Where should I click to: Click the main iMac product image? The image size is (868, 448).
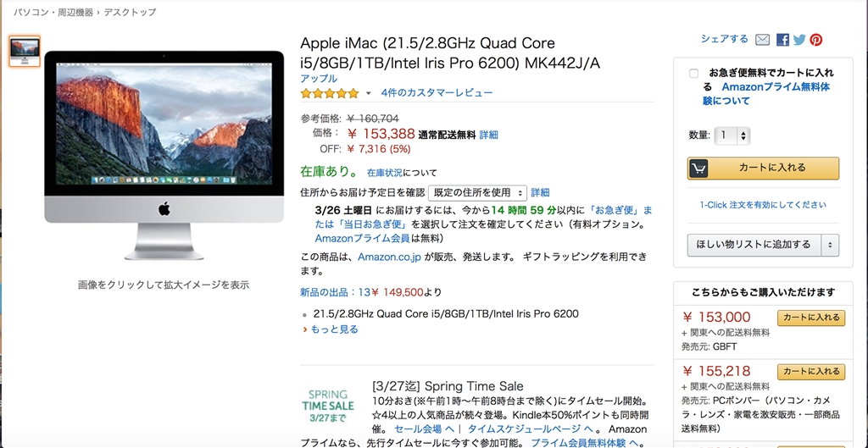click(x=164, y=155)
